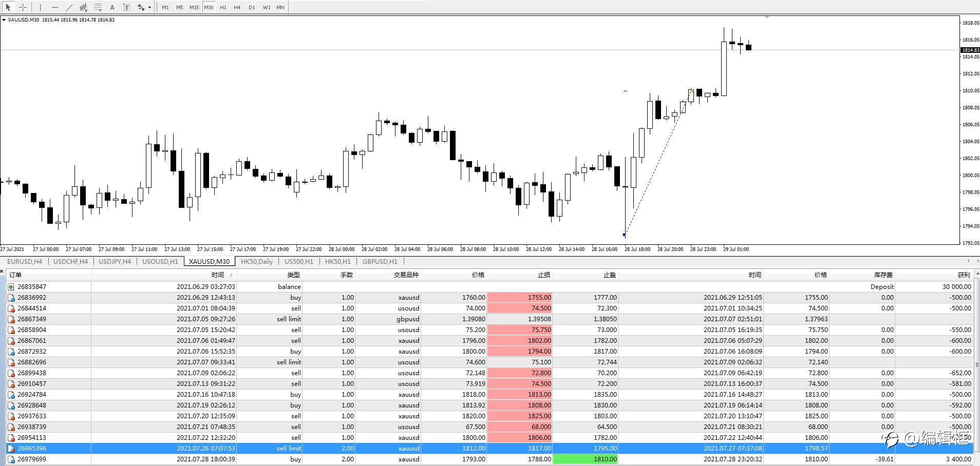Image resolution: width=980 pixels, height=466 pixels.
Task: Choose the horizontal line drawing tool
Action: click(x=54, y=7)
